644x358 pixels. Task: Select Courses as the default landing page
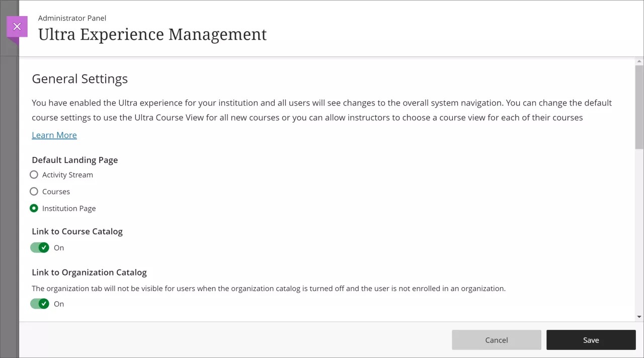[x=34, y=192]
